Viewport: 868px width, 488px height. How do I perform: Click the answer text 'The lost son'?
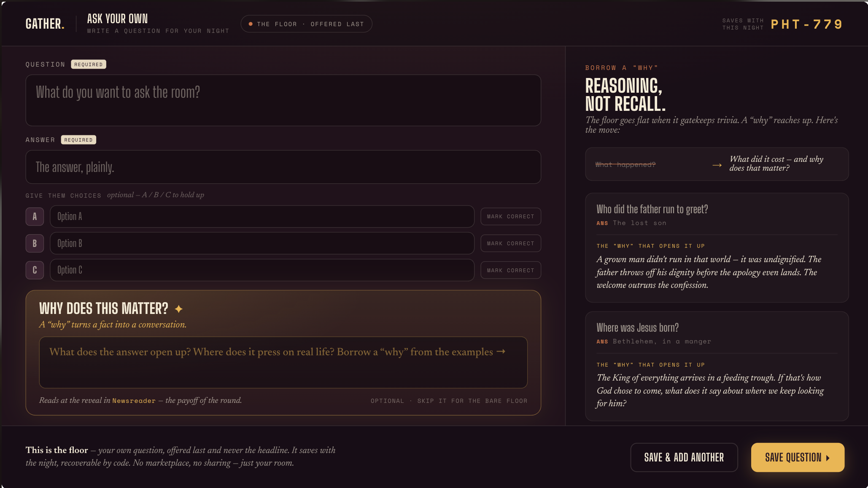coord(639,223)
